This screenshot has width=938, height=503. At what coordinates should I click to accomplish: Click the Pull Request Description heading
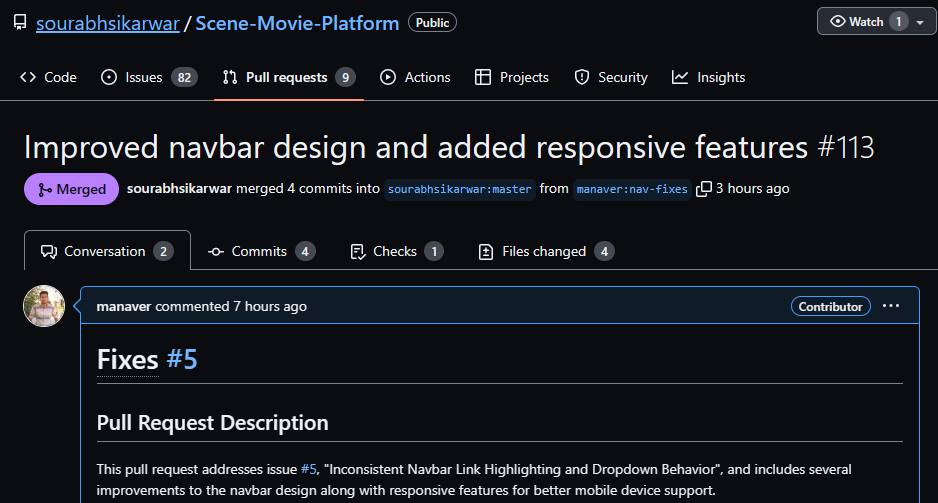pyautogui.click(x=212, y=423)
